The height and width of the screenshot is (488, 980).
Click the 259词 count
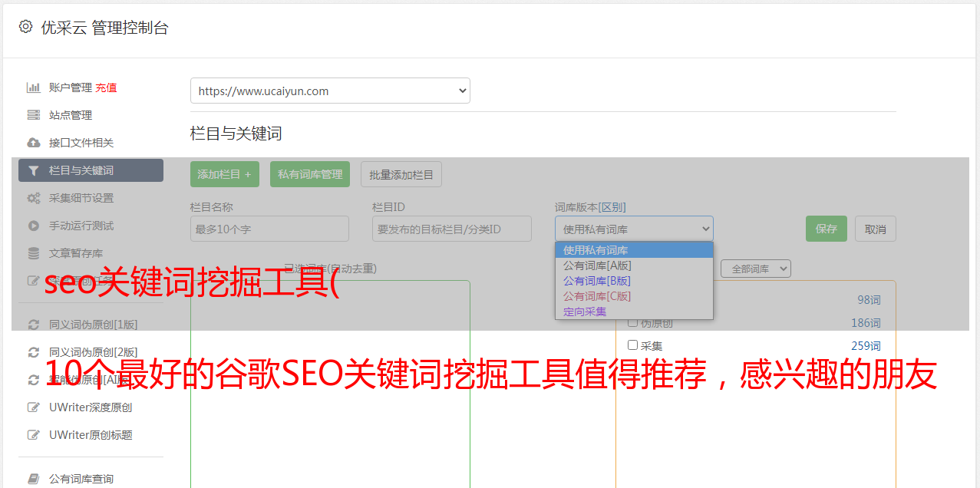(x=866, y=345)
